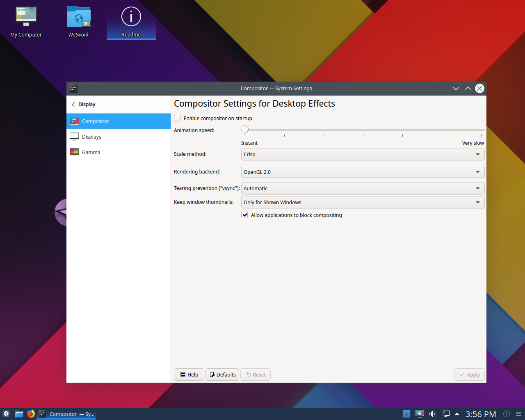The height and width of the screenshot is (420, 525).
Task: Select the Readme desktop icon
Action: tap(131, 22)
